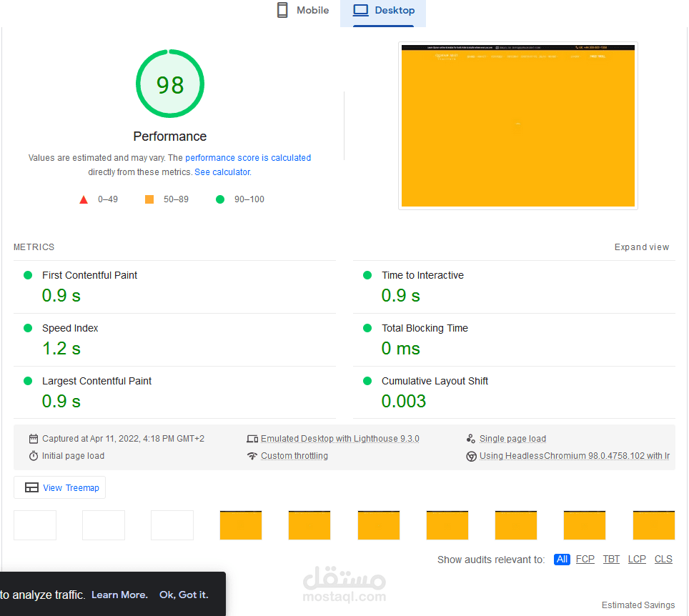
Task: Click the icon beside Single page load
Action: pos(470,439)
